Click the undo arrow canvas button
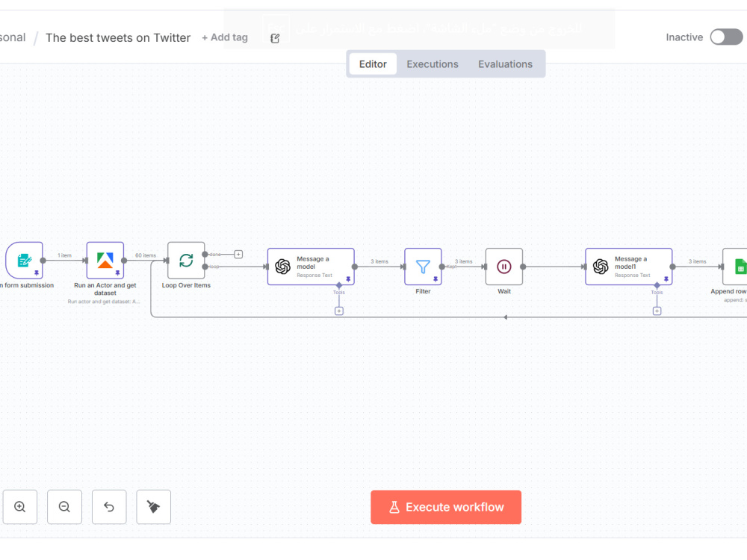Screen dimensions: 747x560 pyautogui.click(x=109, y=507)
